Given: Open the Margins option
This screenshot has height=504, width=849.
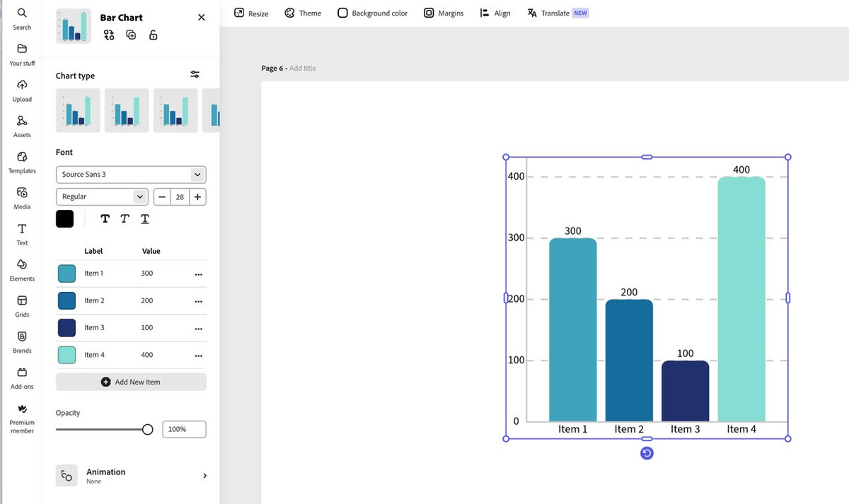Looking at the screenshot, I should coord(444,13).
